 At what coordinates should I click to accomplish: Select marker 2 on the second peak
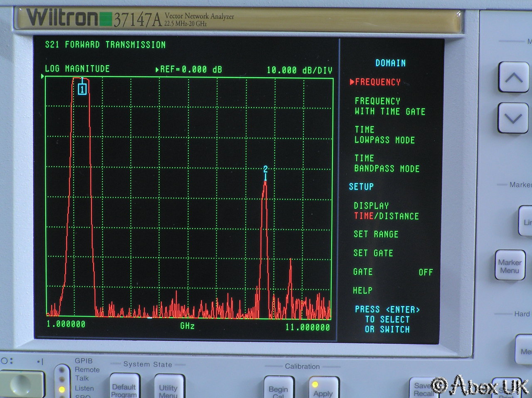point(265,170)
